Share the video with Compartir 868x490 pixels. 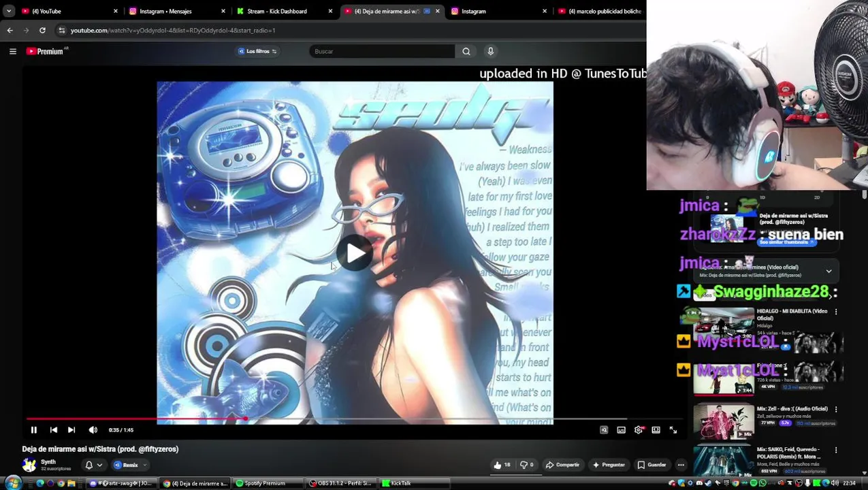pos(563,465)
